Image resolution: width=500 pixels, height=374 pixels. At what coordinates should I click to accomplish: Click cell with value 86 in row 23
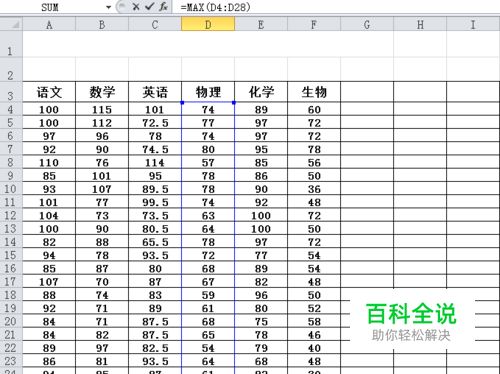point(49,361)
